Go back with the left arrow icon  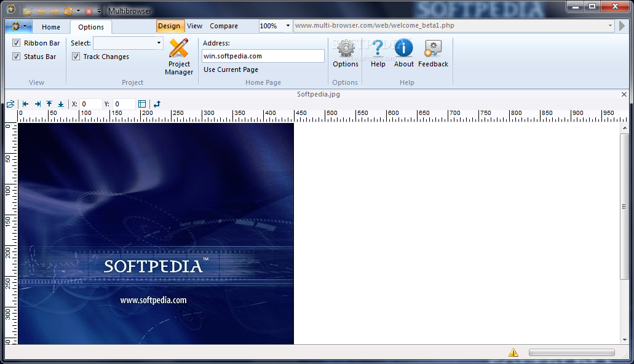tap(41, 11)
